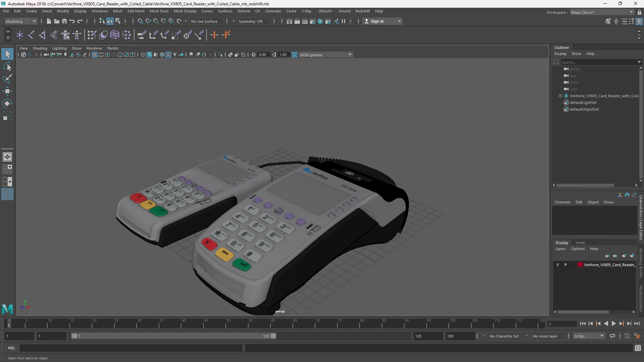Click the viewport gamma value field 1.00

pyautogui.click(x=283, y=55)
